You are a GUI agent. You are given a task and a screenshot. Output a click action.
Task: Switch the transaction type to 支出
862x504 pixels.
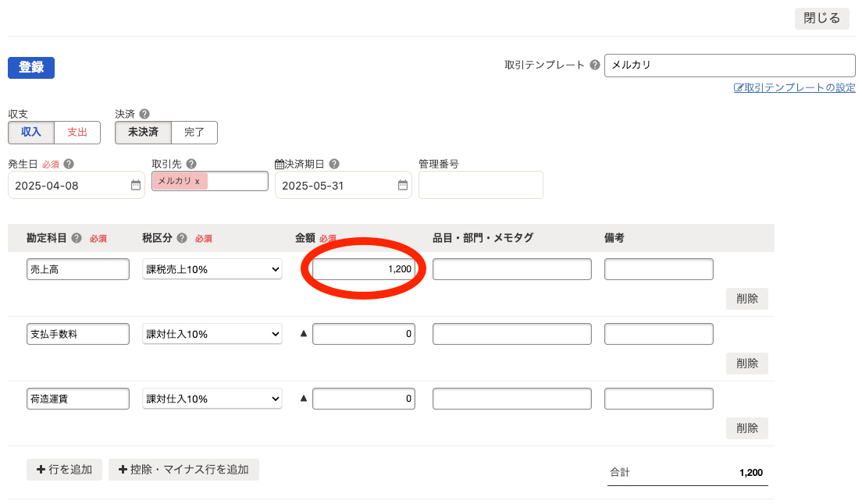pos(77,132)
